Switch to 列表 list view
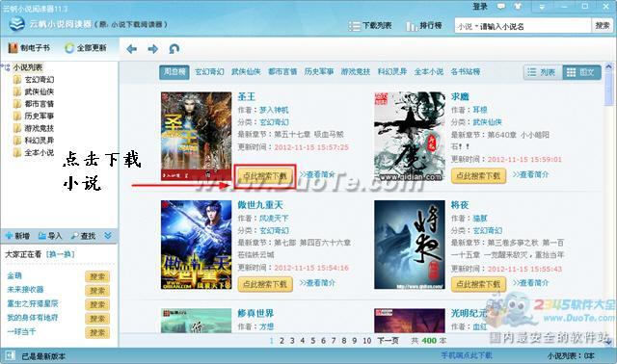The height and width of the screenshot is (364, 617). click(543, 72)
